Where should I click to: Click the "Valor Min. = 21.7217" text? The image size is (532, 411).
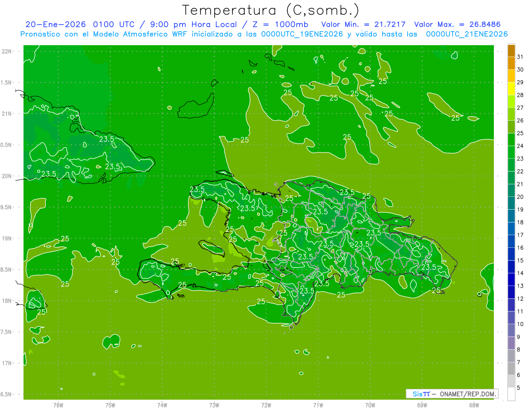(x=363, y=24)
